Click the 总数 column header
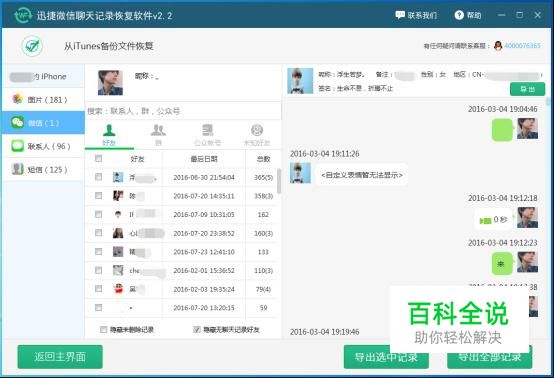The width and height of the screenshot is (554, 378). tap(263, 159)
